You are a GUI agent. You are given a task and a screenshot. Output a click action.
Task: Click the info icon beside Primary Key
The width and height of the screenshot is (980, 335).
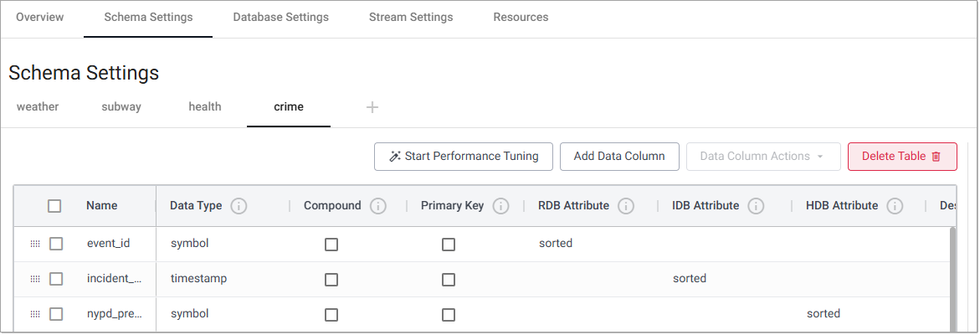(x=500, y=206)
